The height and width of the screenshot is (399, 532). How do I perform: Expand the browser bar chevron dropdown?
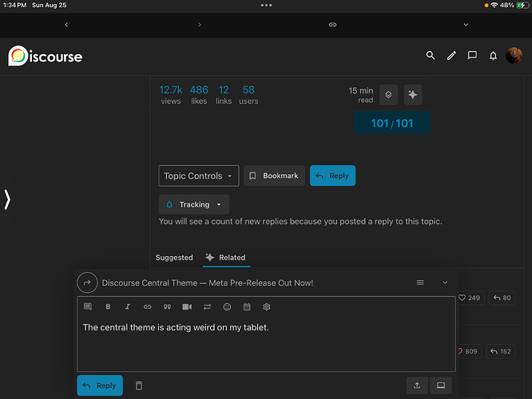466,25
